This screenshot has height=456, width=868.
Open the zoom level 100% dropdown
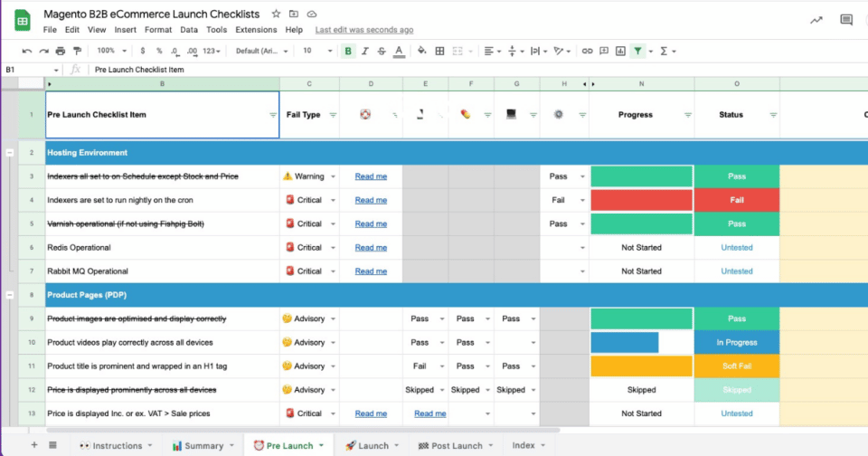pos(111,51)
